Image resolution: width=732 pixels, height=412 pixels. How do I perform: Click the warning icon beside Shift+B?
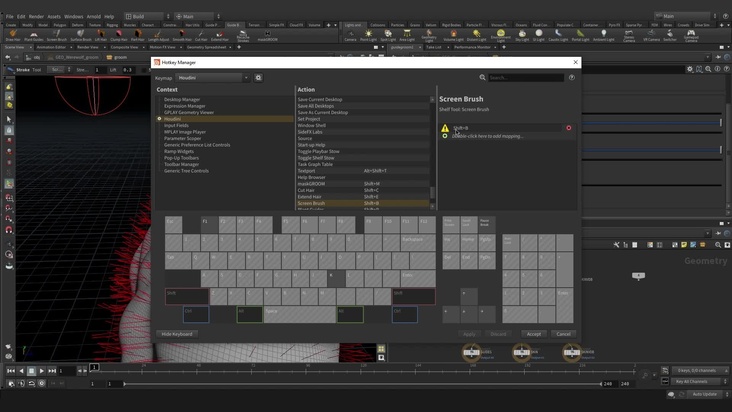pos(445,128)
